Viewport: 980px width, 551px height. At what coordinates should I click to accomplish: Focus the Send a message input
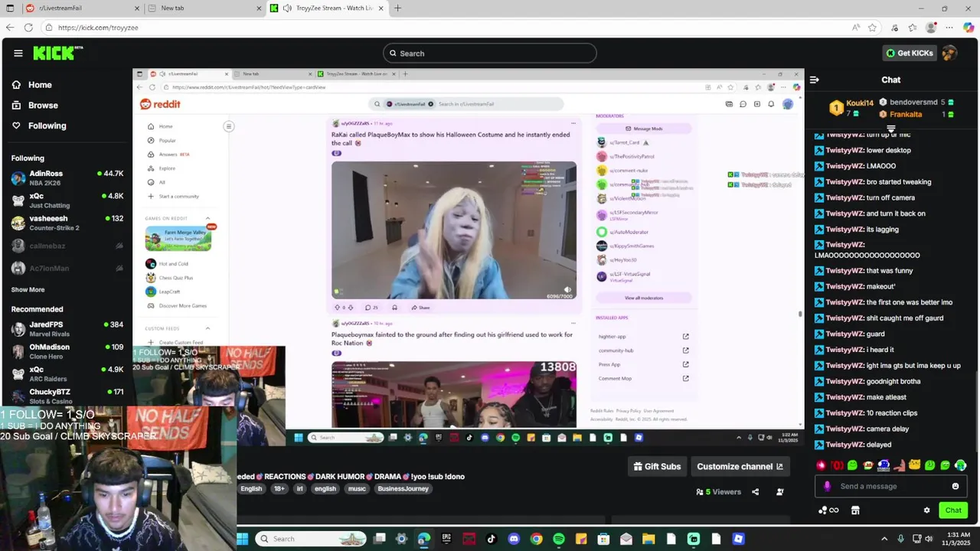pyautogui.click(x=891, y=486)
